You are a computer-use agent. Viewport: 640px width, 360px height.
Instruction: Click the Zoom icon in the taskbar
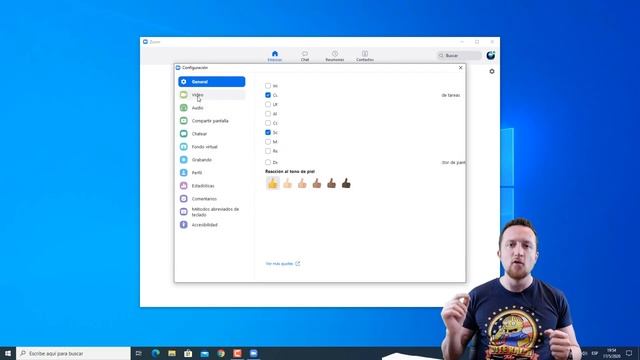[x=253, y=353]
